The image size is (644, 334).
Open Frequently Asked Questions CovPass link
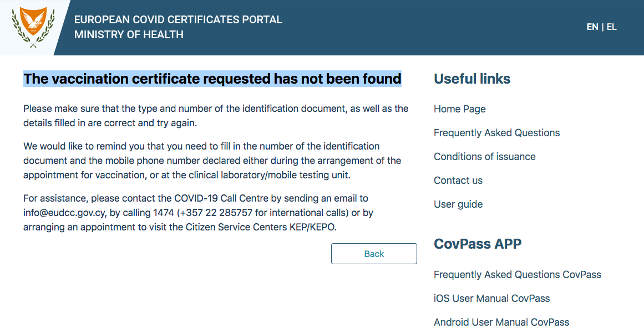517,275
